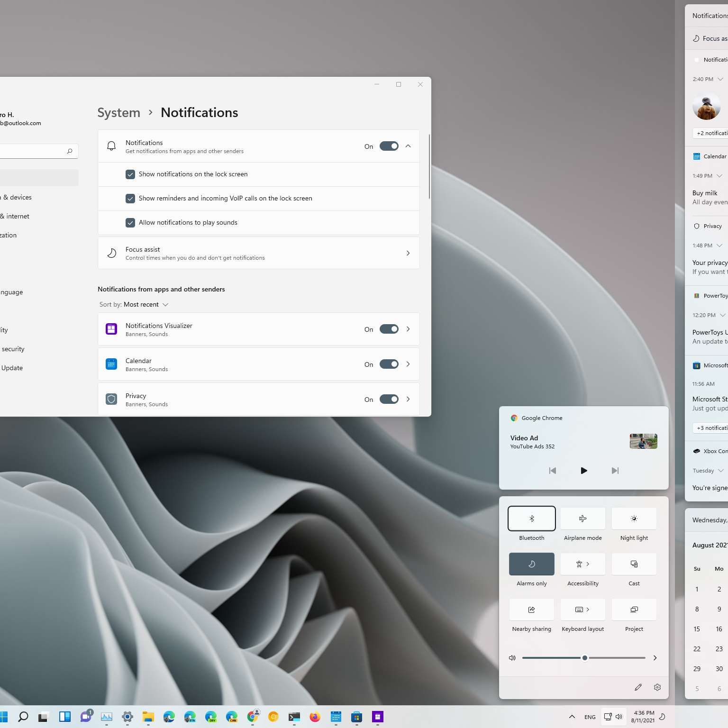Screen dimensions: 728x728
Task: Uncheck Show notifications on the lock screen
Action: tap(130, 174)
